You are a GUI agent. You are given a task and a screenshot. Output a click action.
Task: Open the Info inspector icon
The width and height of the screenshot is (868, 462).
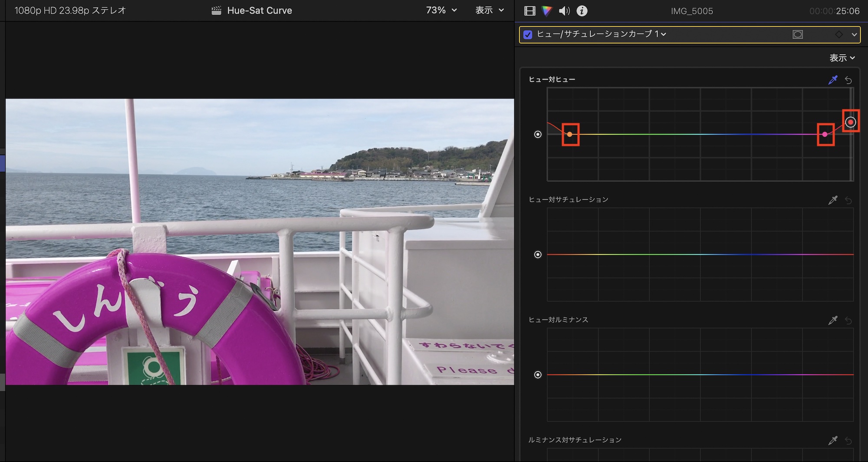point(582,11)
